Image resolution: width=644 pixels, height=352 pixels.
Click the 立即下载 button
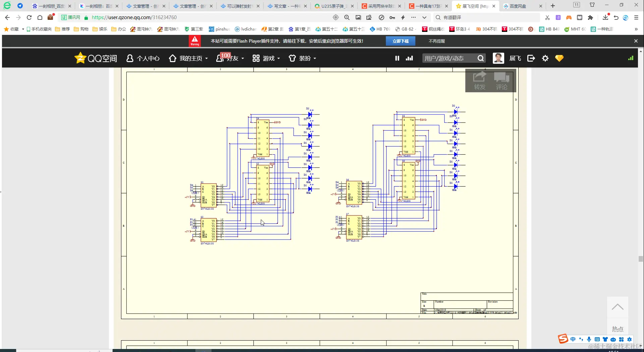pos(400,41)
